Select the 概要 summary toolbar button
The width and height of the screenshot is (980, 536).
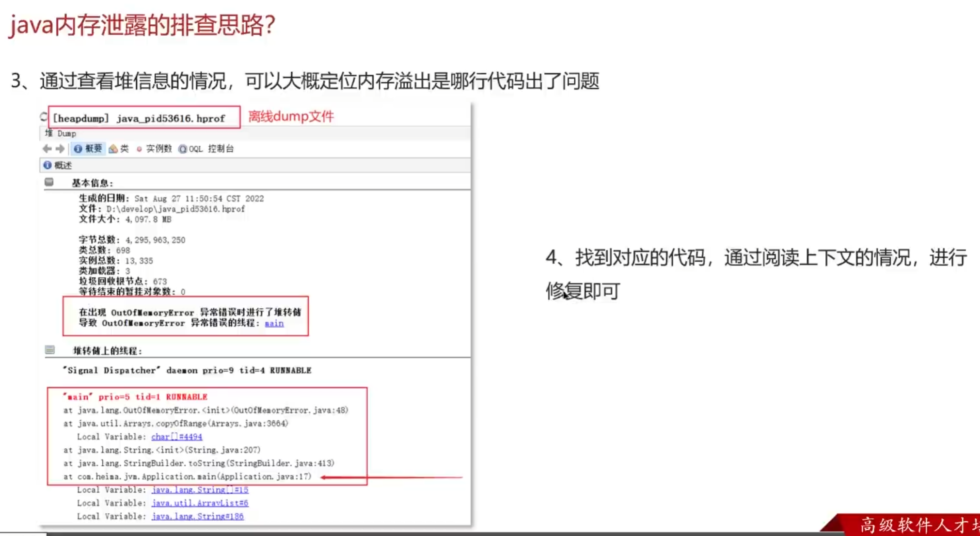[88, 149]
